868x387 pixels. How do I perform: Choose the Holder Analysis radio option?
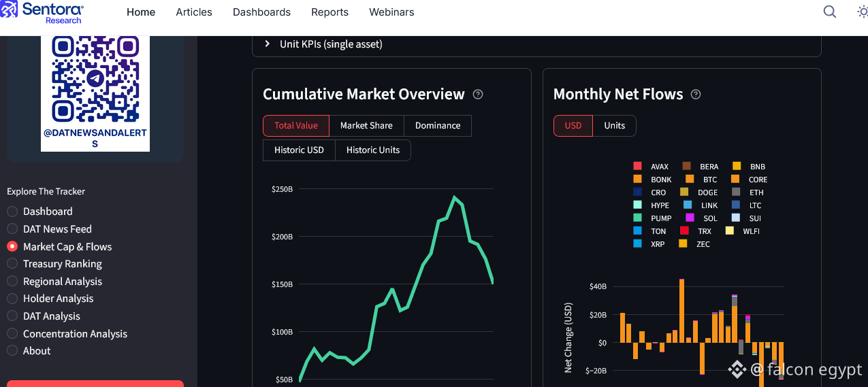(12, 299)
